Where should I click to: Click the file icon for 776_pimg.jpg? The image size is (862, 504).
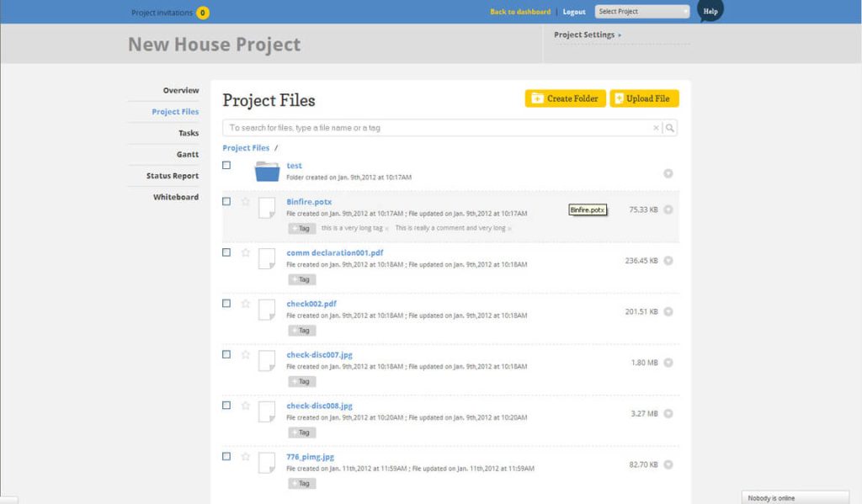pos(267,463)
